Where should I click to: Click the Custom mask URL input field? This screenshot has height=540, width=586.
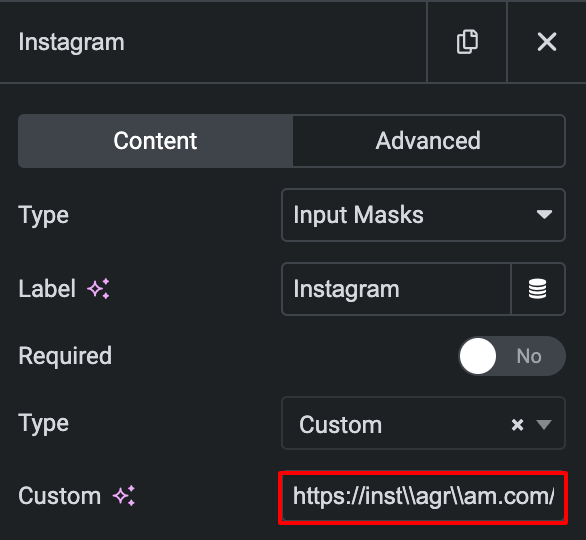point(423,497)
